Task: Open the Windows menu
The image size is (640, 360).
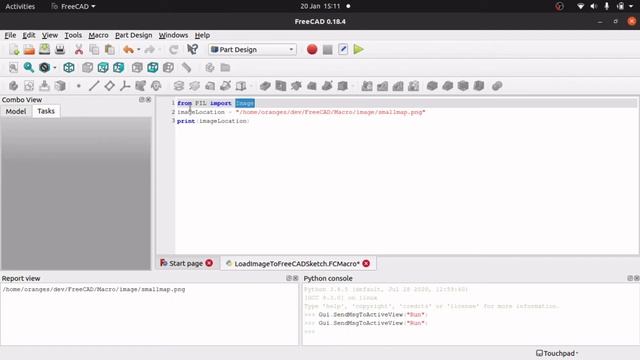Action: (x=173, y=35)
